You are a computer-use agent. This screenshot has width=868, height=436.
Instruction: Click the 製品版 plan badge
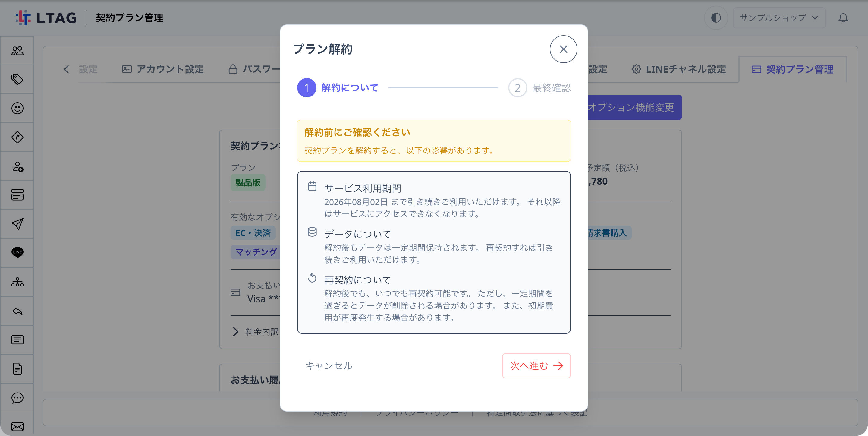(x=248, y=182)
